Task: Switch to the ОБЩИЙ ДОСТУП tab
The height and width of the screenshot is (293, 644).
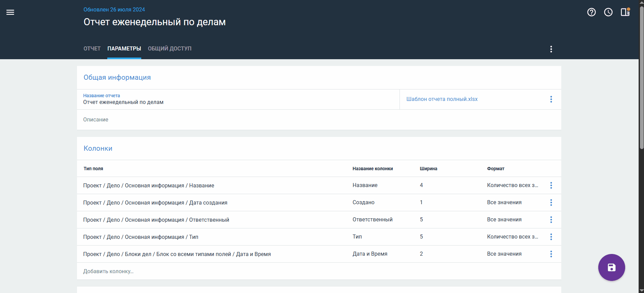Action: [169, 49]
